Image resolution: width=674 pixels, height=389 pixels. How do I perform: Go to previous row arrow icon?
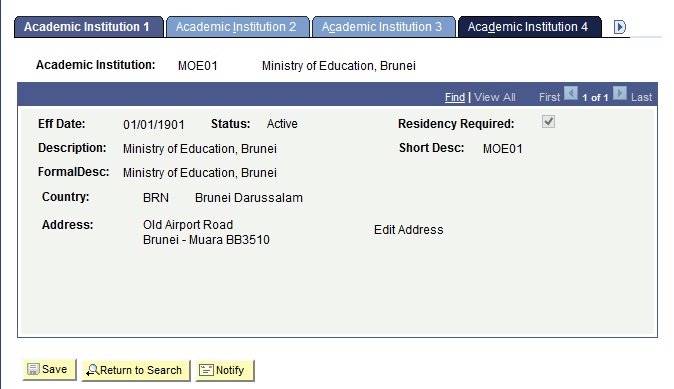pos(570,93)
